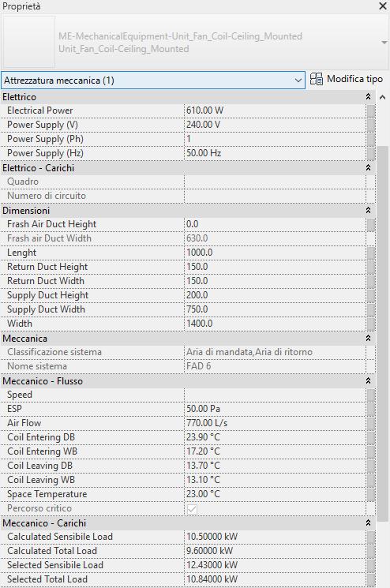Collapse the Elettrico section chevron
Screen dimensions: 390x588
[x=368, y=97]
